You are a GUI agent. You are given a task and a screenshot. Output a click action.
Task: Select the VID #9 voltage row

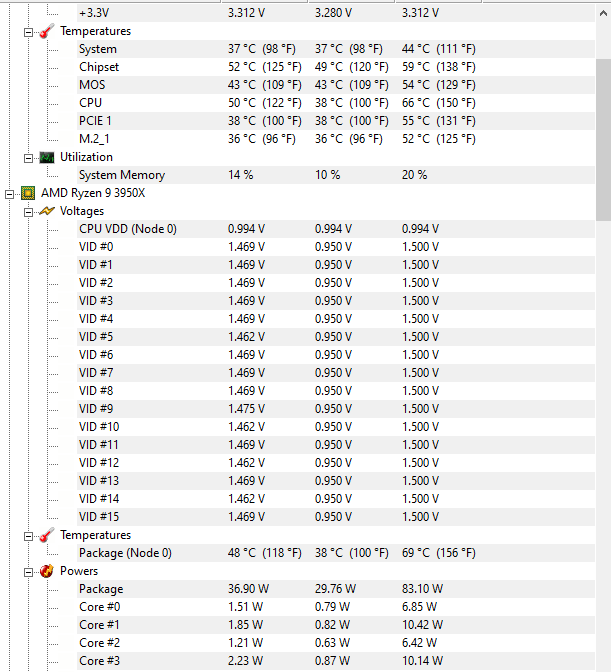click(x=97, y=409)
